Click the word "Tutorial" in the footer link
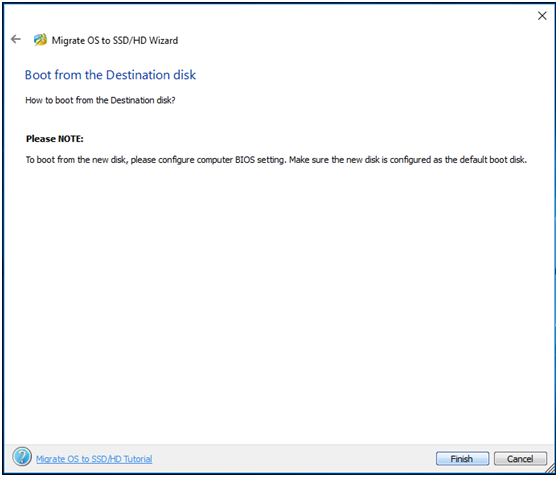Screen dimensions: 558x477 coord(138,459)
